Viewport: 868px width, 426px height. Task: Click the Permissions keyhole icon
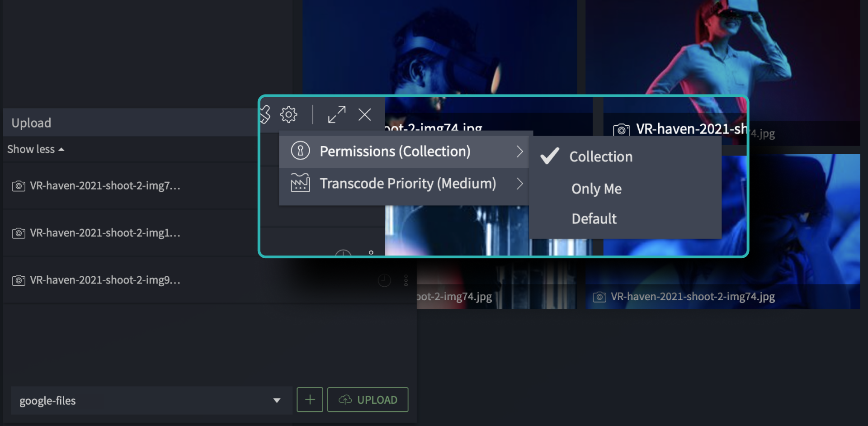[300, 151]
